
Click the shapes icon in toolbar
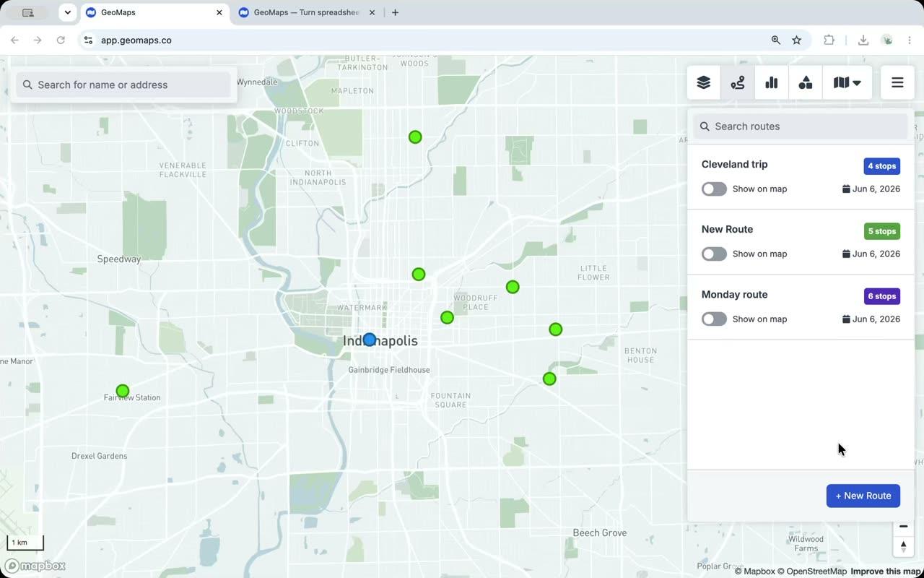pyautogui.click(x=806, y=83)
